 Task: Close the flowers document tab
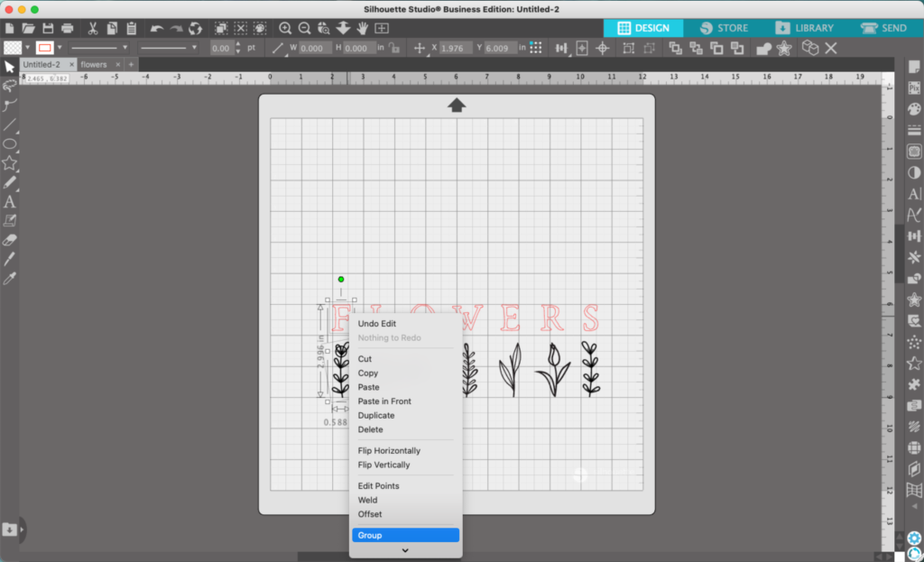(x=118, y=64)
